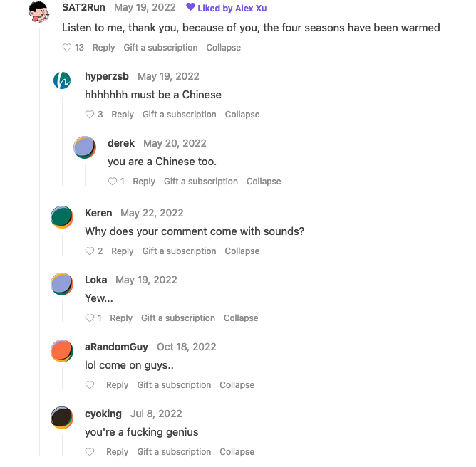Like Loka's "Yew..." comment

(x=90, y=318)
